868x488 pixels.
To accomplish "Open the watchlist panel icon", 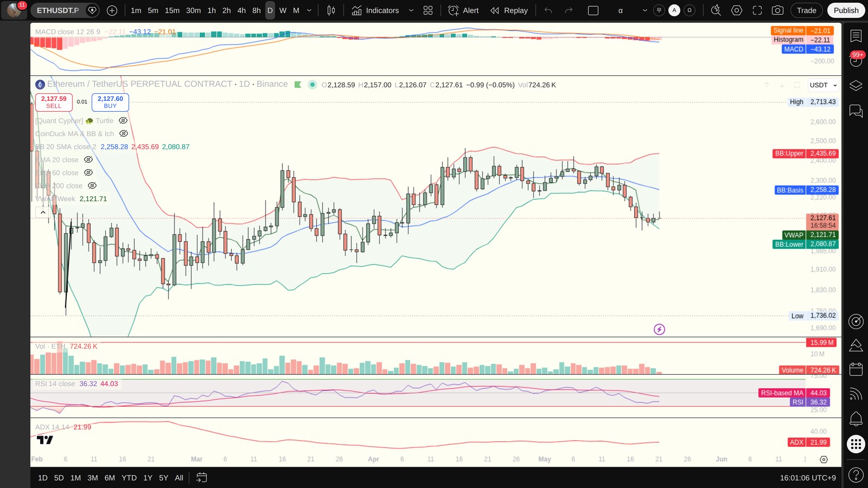I will [856, 36].
